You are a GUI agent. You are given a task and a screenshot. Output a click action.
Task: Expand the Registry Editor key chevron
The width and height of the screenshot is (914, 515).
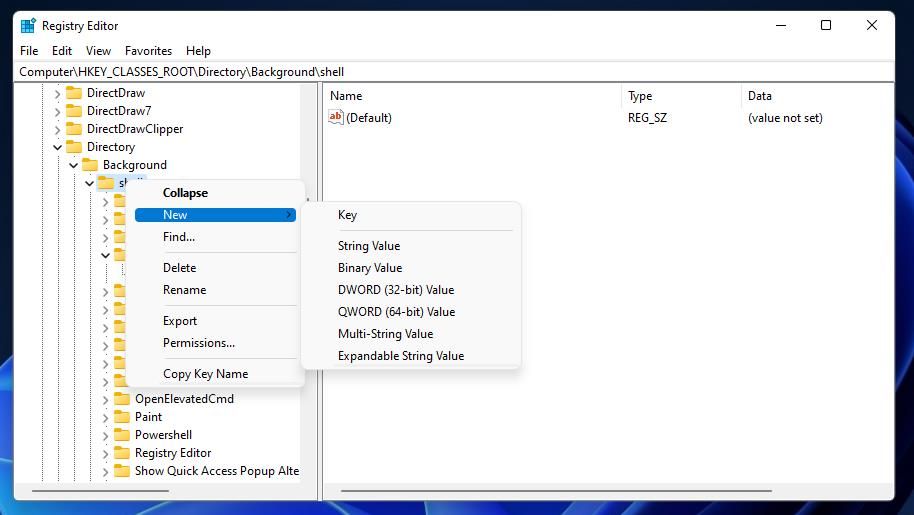click(x=106, y=454)
